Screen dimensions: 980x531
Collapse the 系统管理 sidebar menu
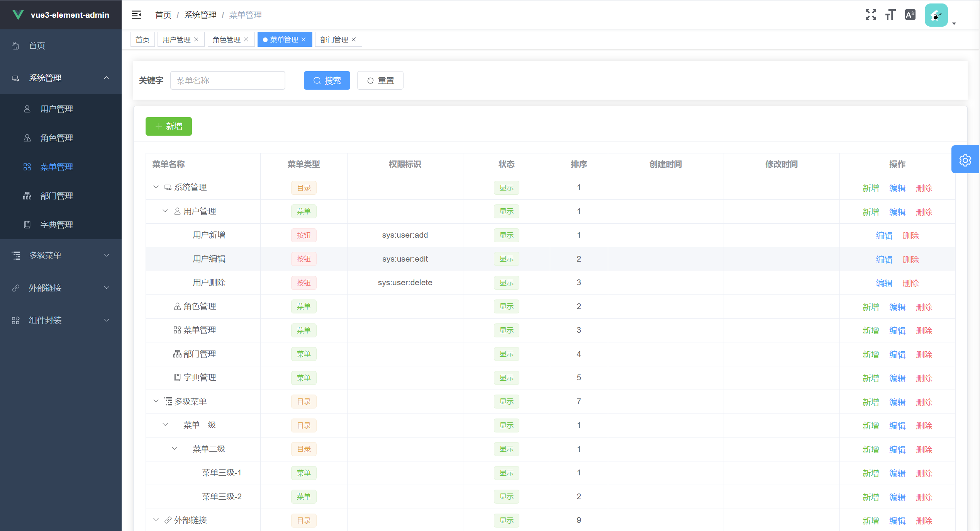click(x=61, y=78)
